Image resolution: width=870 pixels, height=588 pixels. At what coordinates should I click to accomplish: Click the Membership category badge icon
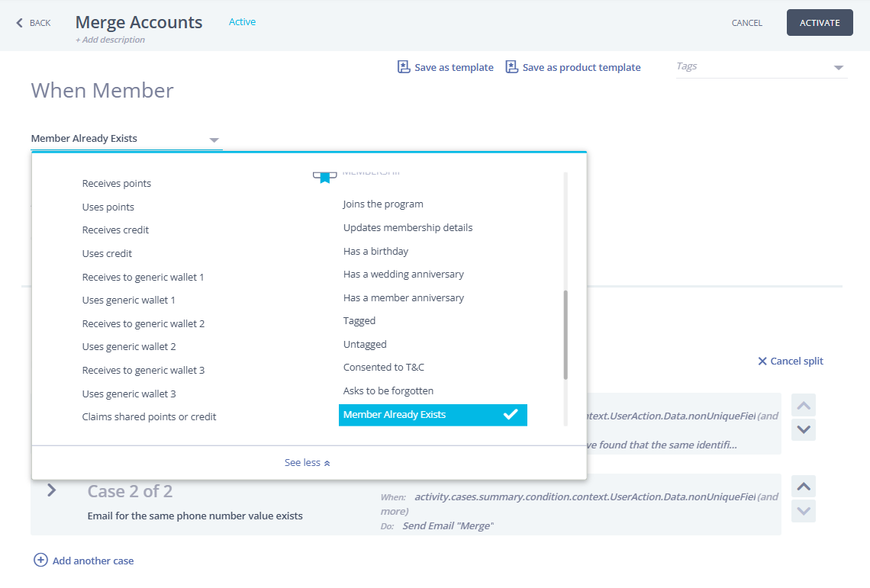[325, 176]
